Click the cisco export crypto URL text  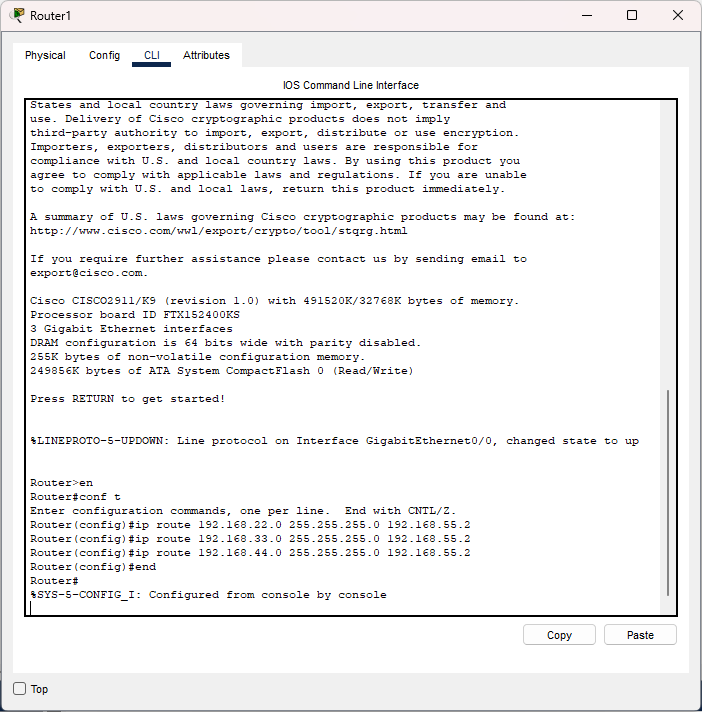[218, 231]
